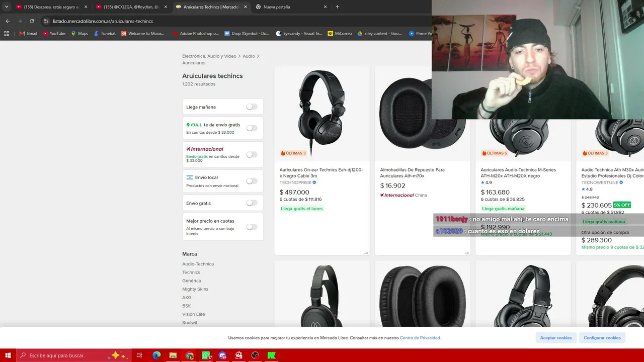Open the Audio breadcrumb link
Viewport: 644px width, 362px height.
[x=249, y=56]
